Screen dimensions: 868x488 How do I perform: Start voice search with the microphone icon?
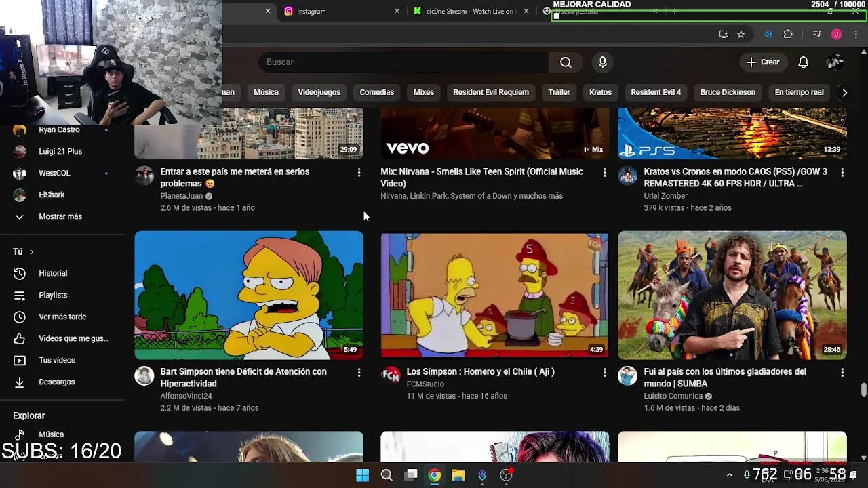(x=602, y=62)
